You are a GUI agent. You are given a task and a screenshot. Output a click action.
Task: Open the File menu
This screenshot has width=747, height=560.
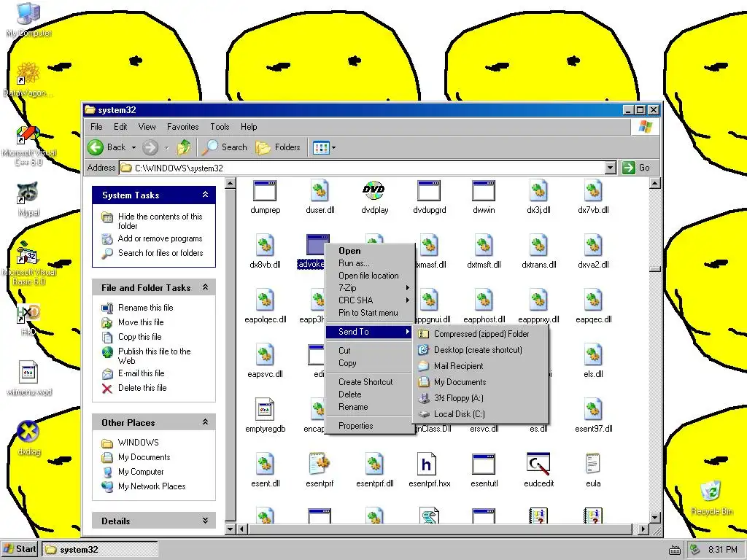coord(96,127)
